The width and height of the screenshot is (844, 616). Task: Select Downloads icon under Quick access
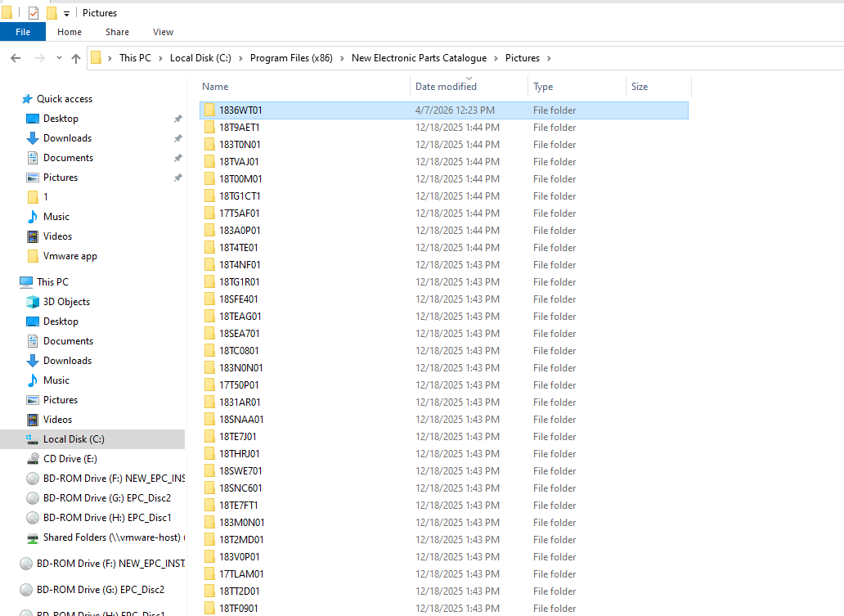[32, 138]
